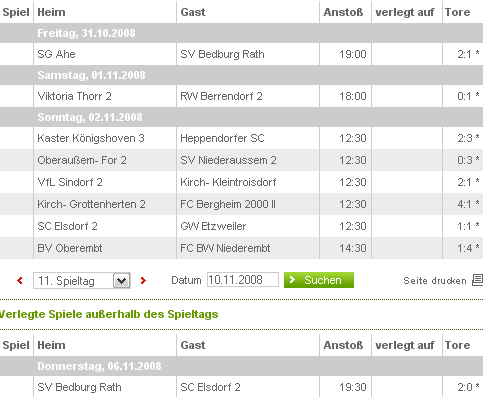
Task: Select the 11. Spieltag combo box
Action: point(82,281)
